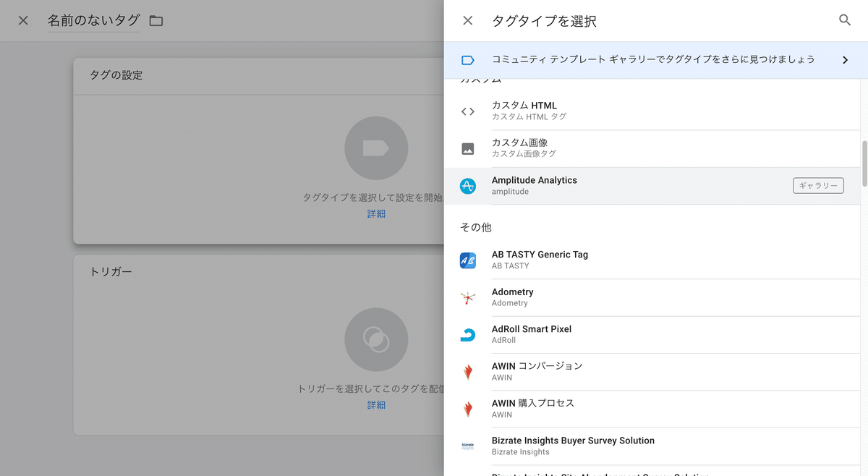The height and width of the screenshot is (476, 868).
Task: Click the AB TASTY logo icon
Action: 468,260
